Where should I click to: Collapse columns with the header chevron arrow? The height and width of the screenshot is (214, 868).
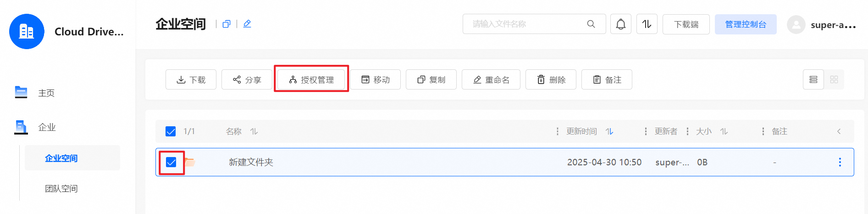pos(839,131)
